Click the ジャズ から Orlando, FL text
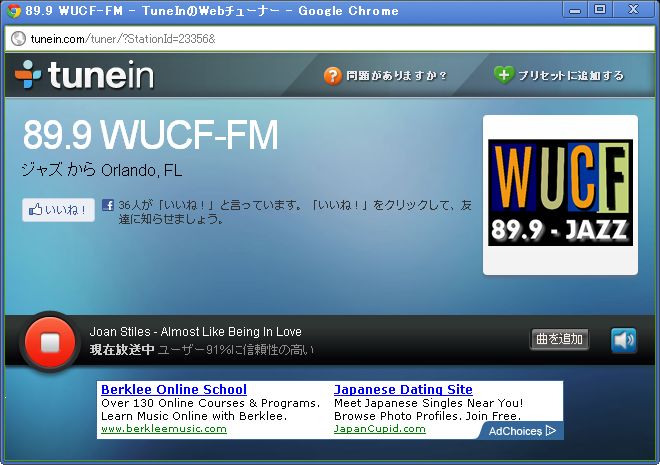The width and height of the screenshot is (660, 465). (x=102, y=170)
